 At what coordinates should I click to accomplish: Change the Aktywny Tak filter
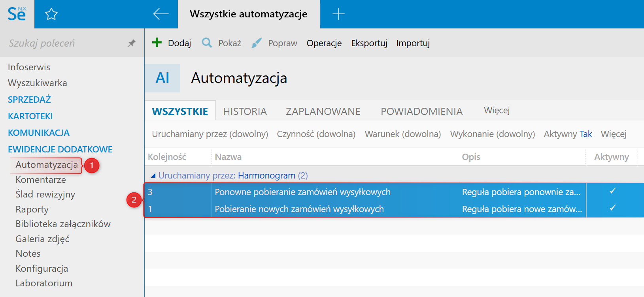click(x=585, y=134)
